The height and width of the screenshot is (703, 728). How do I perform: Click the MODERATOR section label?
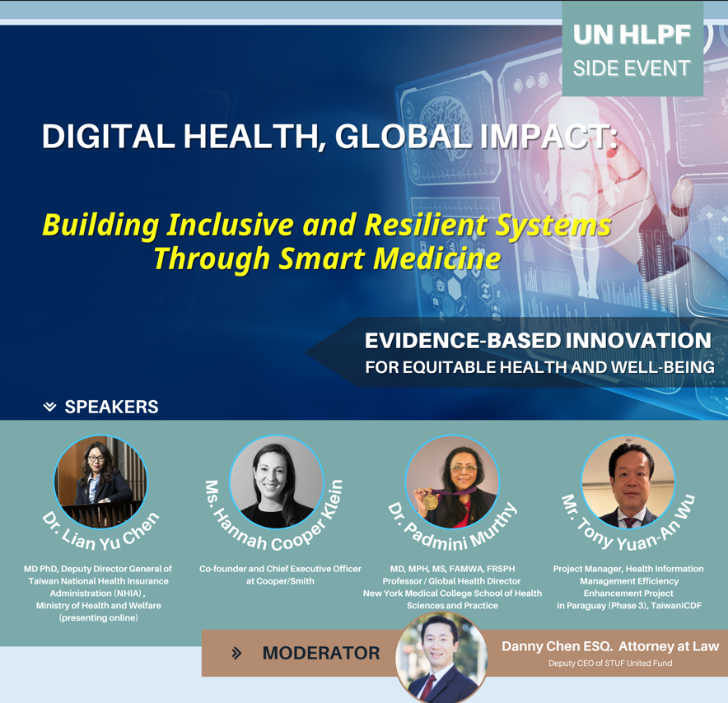[x=320, y=653]
